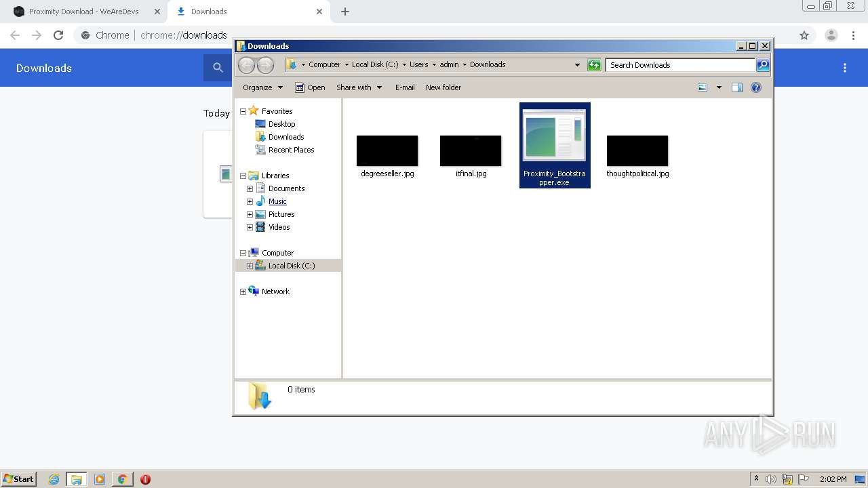Open the Windows Start menu
This screenshot has height=488, width=868.
point(19,479)
